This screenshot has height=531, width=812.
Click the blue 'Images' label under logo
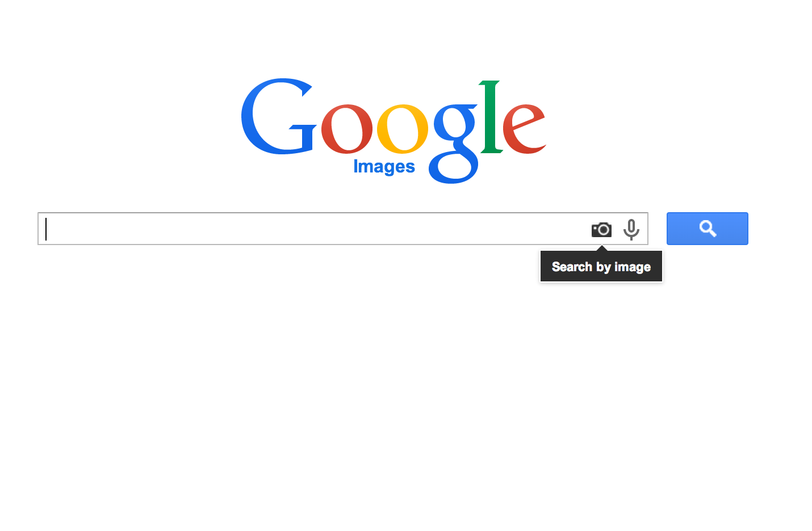click(384, 167)
